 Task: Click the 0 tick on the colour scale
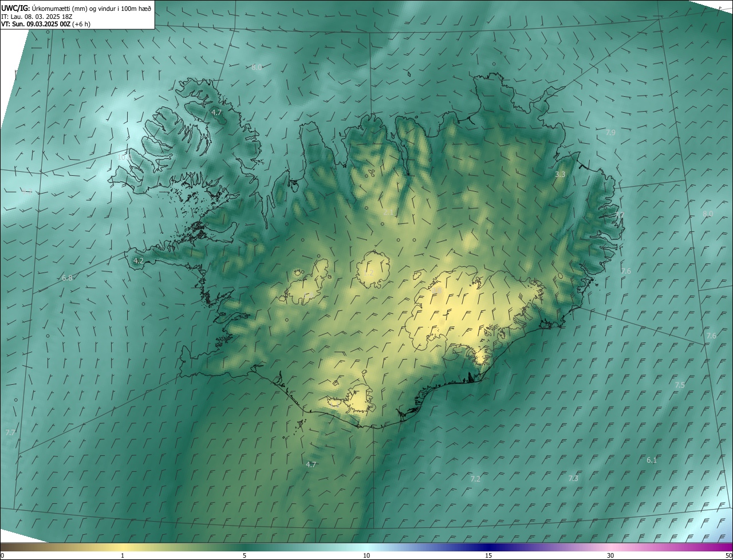pos(2,555)
